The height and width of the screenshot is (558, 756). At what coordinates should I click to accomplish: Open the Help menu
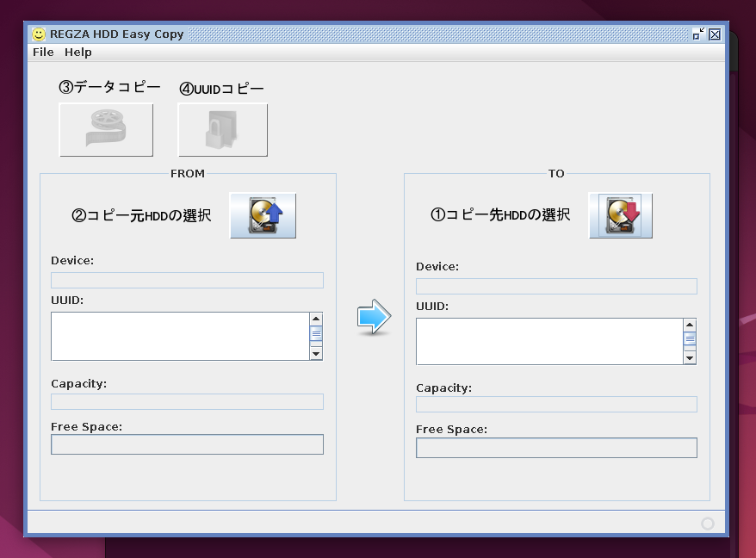coord(78,53)
